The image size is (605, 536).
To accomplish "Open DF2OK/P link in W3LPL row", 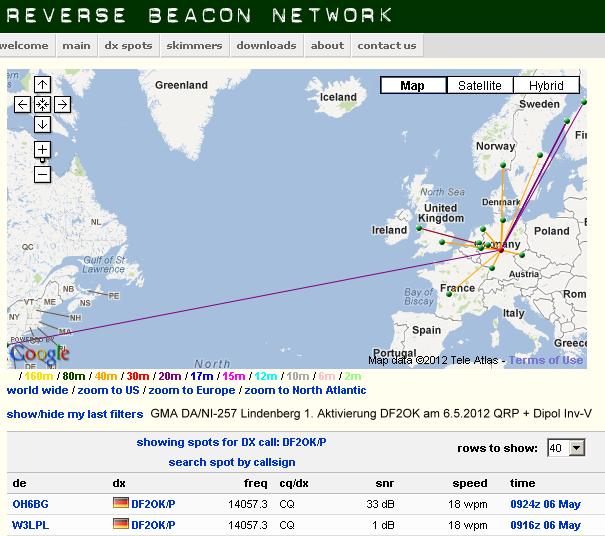I will (x=153, y=525).
